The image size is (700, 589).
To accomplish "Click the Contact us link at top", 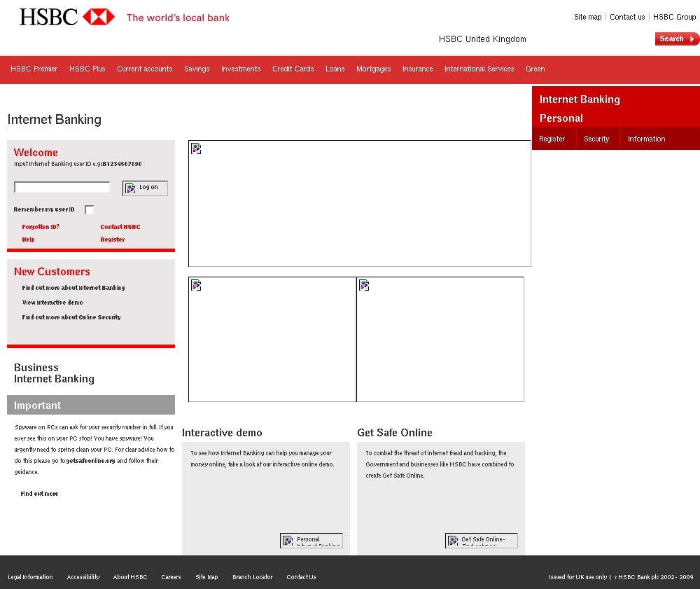I will pos(627,17).
